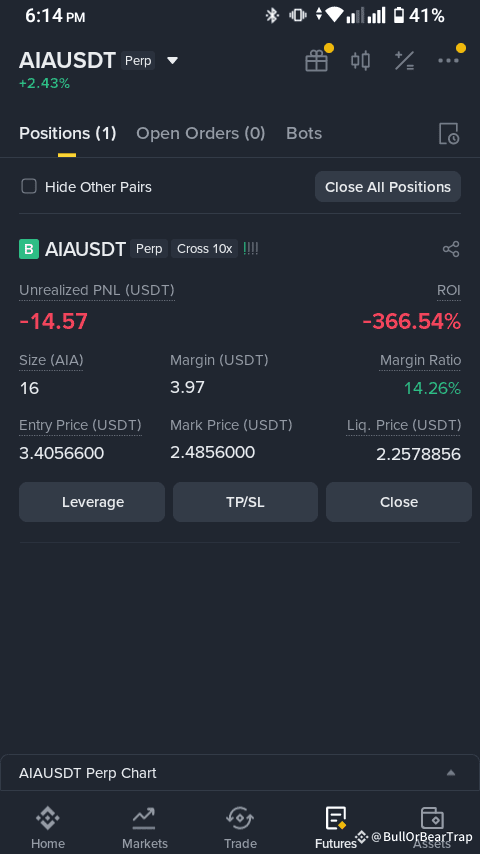Open the futures calculator icon
480x854 pixels.
(x=404, y=60)
